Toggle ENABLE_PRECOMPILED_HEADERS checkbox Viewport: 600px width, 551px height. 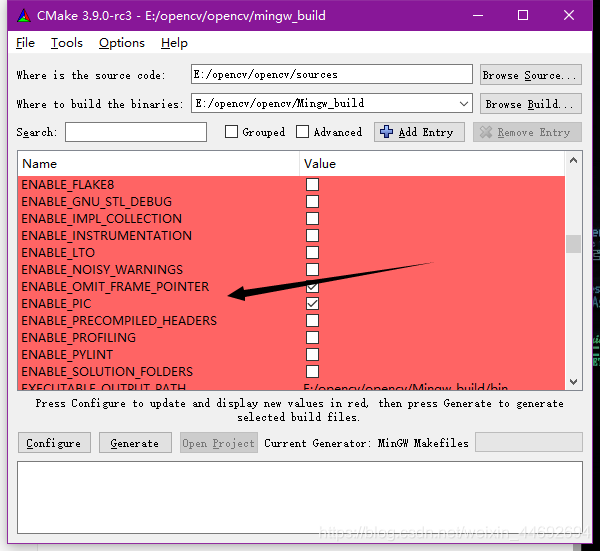pos(312,321)
